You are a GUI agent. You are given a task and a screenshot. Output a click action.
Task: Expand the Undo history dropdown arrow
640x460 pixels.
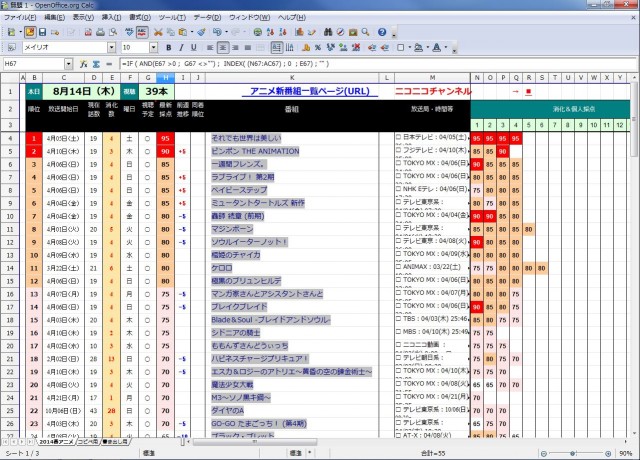click(x=226, y=32)
